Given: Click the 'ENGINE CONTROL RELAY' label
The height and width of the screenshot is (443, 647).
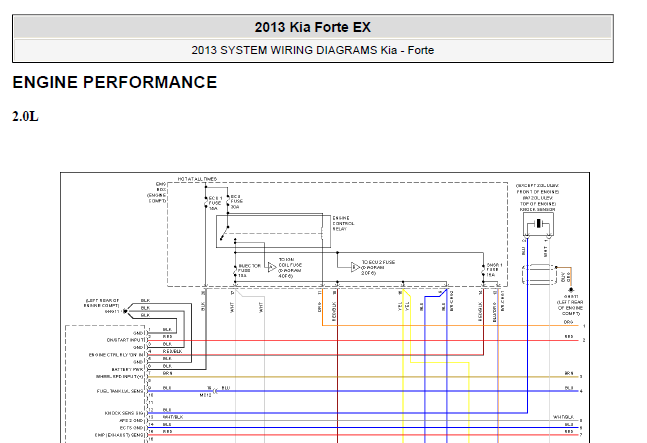Looking at the screenshot, I should click(343, 223).
